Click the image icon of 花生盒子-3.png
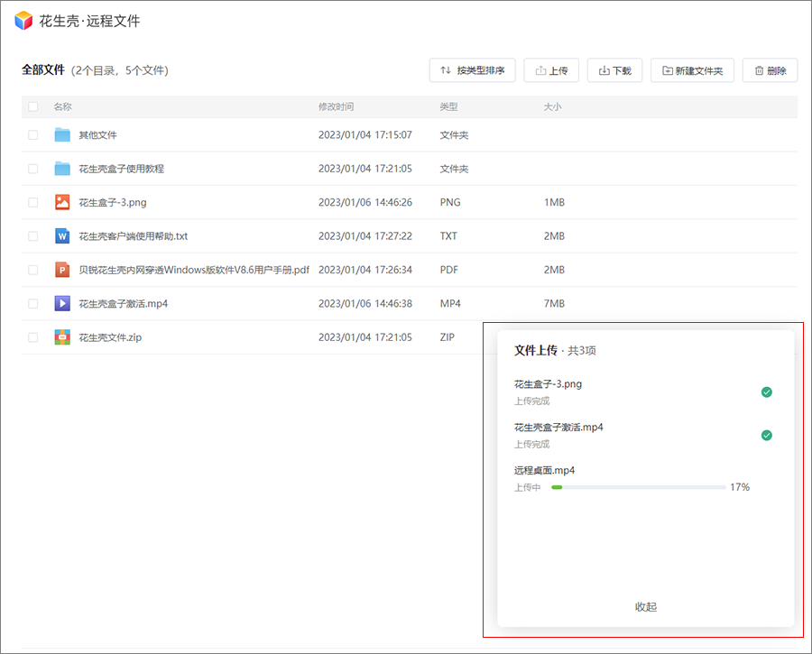Screen dimensions: 812x654 click(62, 202)
